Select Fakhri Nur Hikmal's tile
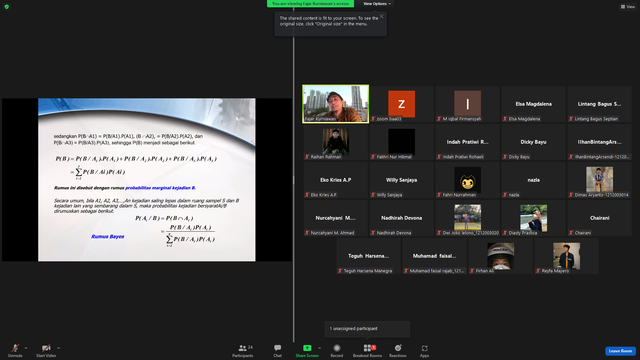Viewport: 640px width, 360px height. pyautogui.click(x=402, y=142)
